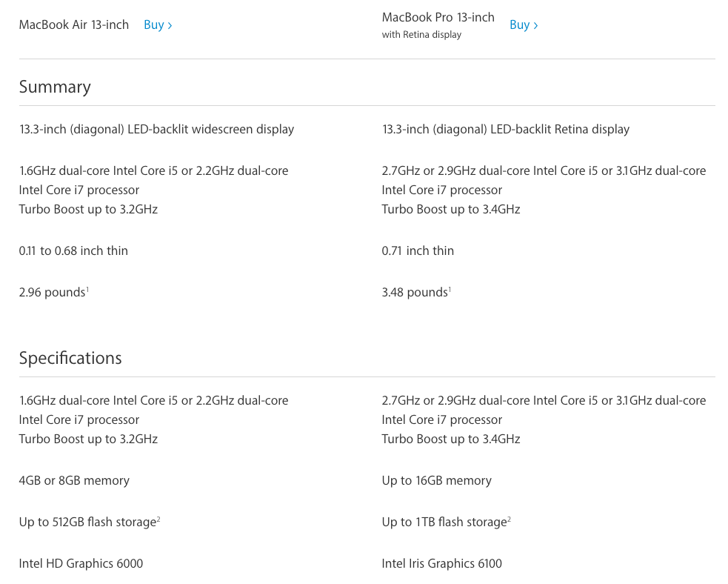This screenshot has width=728, height=584.
Task: Open footnote 1 beside 2.96 pounds
Action: pyautogui.click(x=87, y=289)
